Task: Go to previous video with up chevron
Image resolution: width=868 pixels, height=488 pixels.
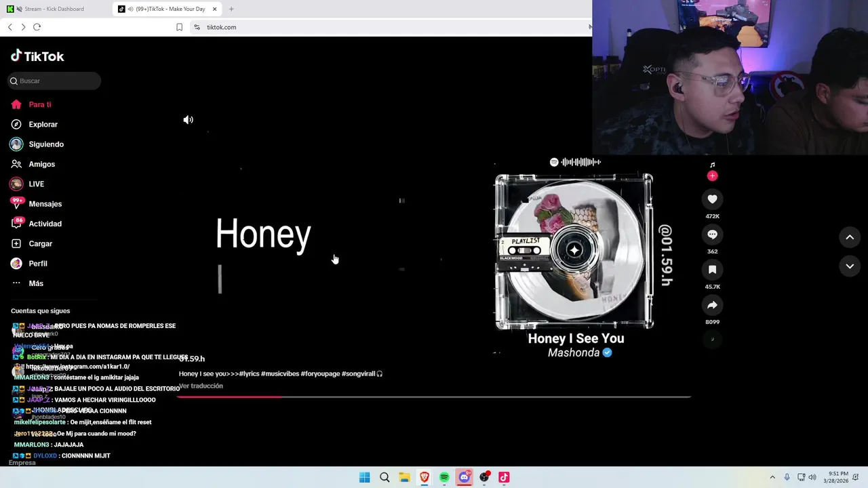Action: click(850, 237)
